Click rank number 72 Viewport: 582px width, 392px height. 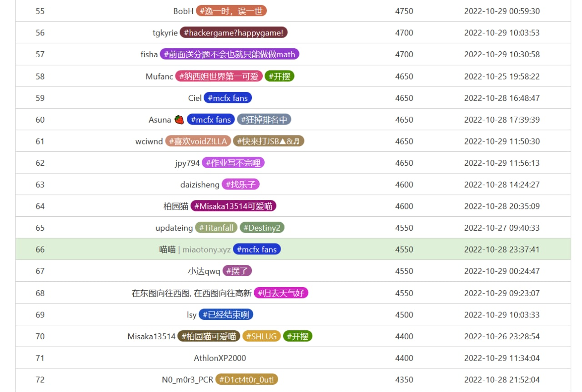click(40, 380)
